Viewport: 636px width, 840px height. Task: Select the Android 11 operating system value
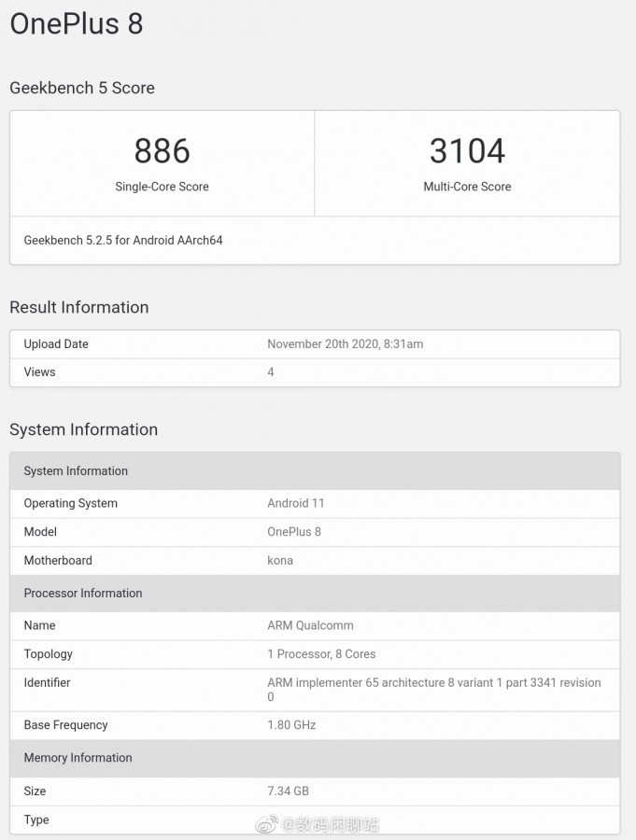click(296, 503)
